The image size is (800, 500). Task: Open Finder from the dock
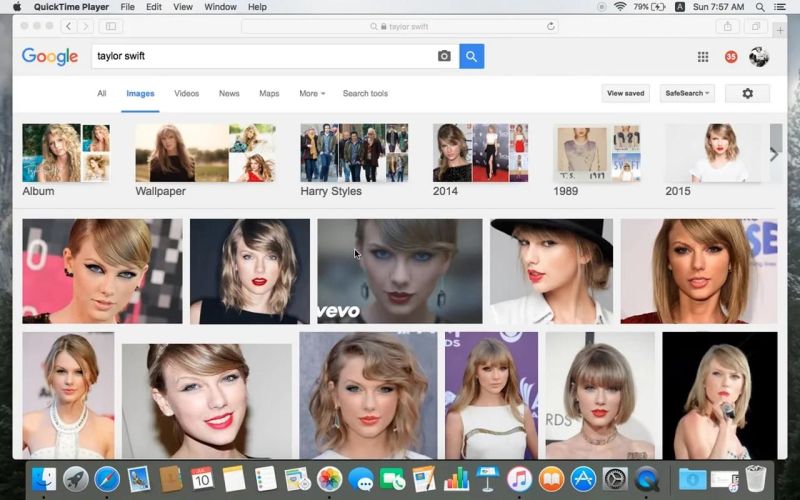point(44,480)
